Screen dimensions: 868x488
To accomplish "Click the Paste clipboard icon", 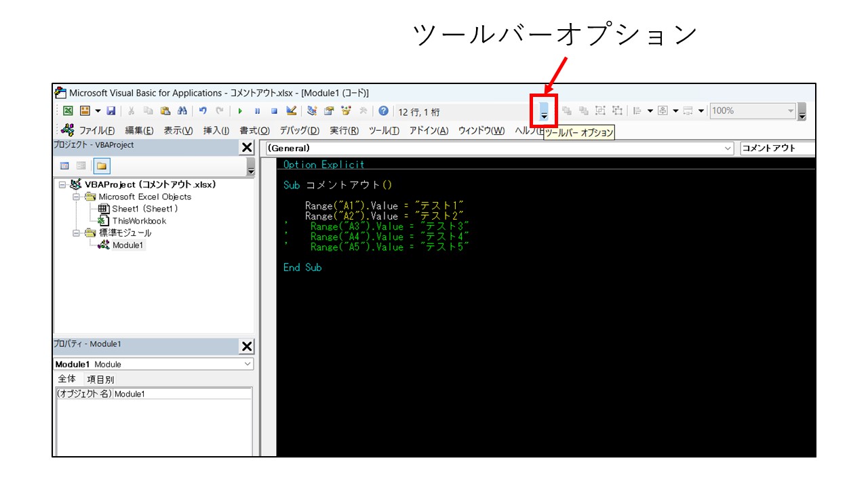I will click(x=165, y=111).
